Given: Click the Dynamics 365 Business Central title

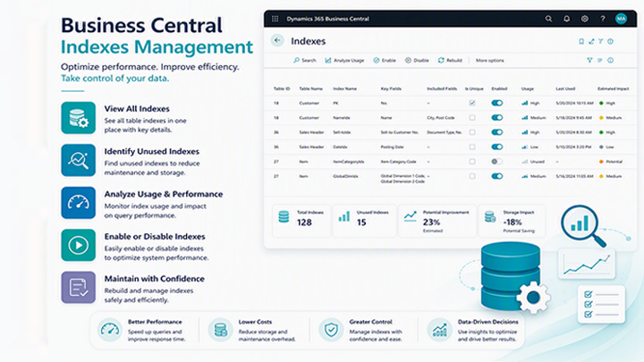Looking at the screenshot, I should click(327, 19).
